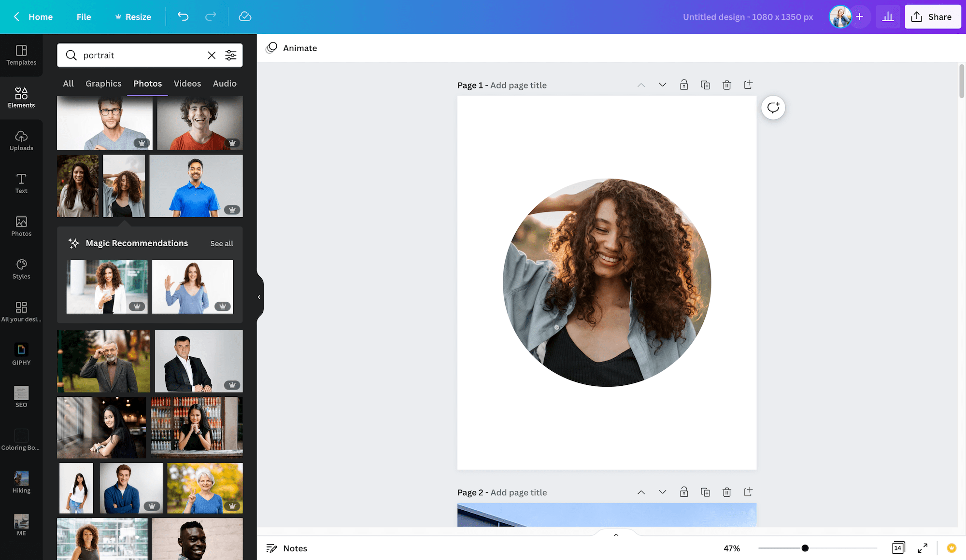Toggle the Page 2 lock icon
966x560 pixels.
coord(684,492)
